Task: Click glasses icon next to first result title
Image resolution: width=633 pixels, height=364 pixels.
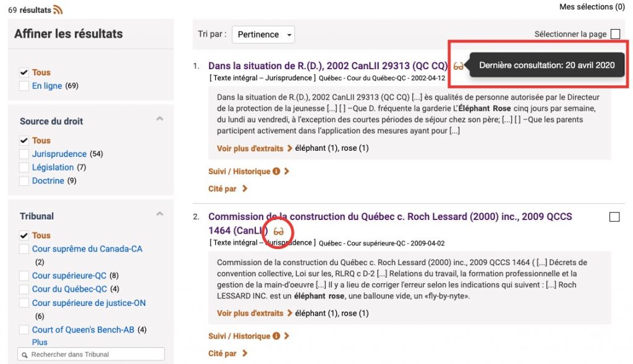Action: click(458, 66)
